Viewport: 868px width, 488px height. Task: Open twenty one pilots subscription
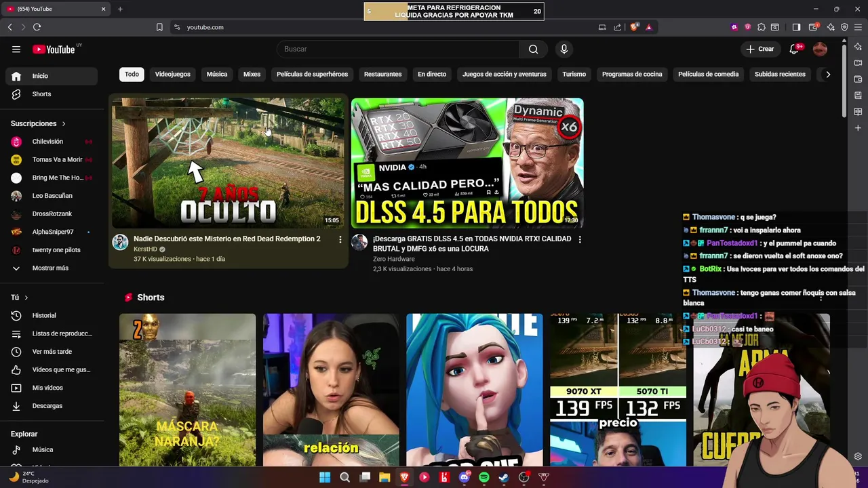pyautogui.click(x=52, y=250)
